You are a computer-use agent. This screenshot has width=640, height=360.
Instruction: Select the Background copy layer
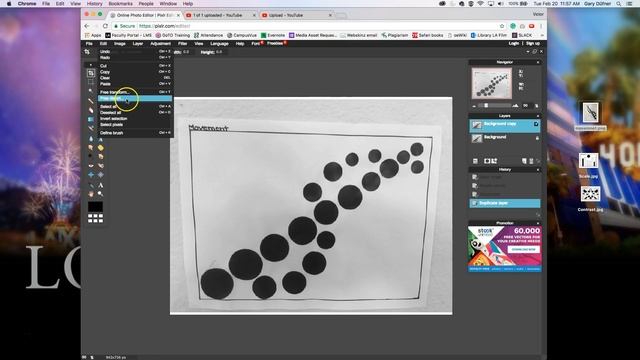[x=505, y=125]
